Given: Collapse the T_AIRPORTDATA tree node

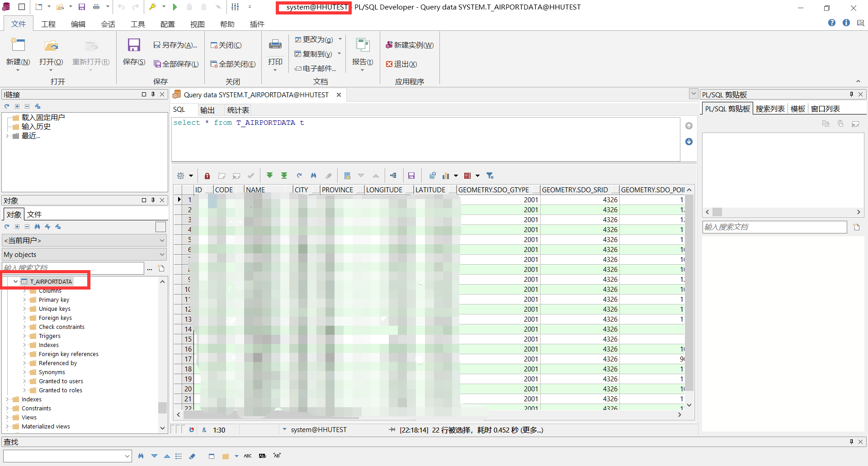Looking at the screenshot, I should click(x=15, y=281).
